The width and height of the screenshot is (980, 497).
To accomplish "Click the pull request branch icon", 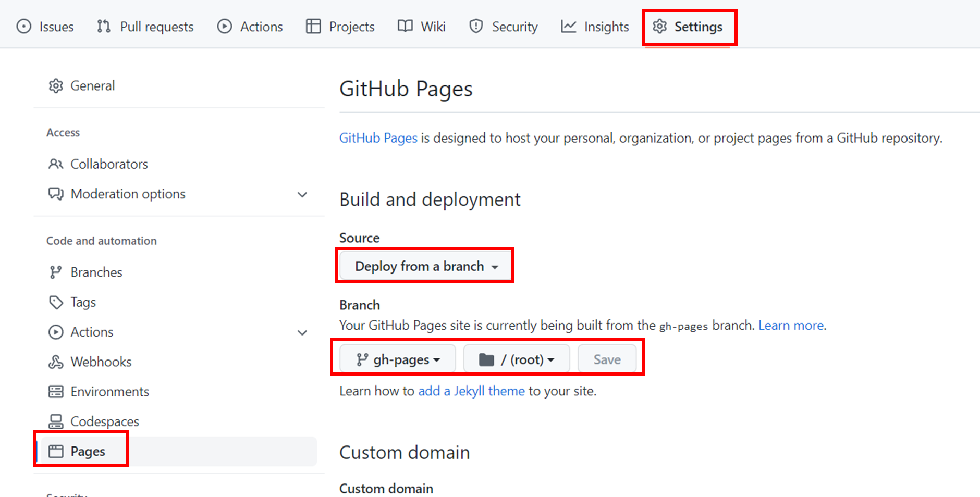I will [104, 26].
